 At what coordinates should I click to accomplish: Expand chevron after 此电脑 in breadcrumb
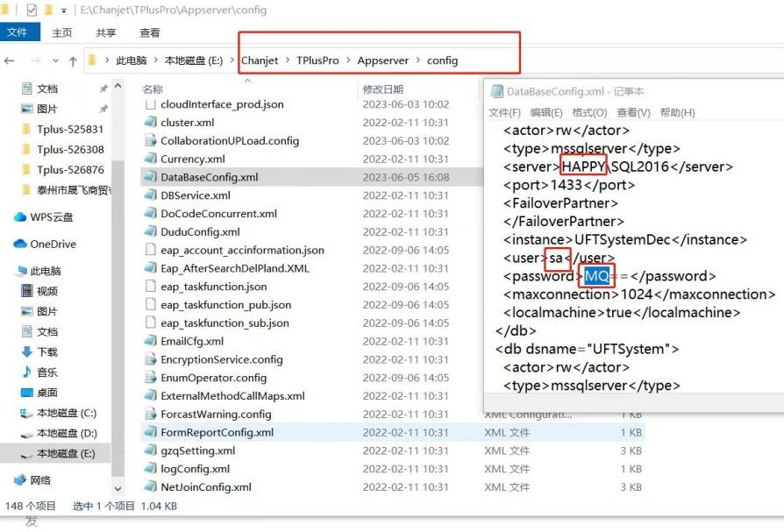tap(155, 60)
